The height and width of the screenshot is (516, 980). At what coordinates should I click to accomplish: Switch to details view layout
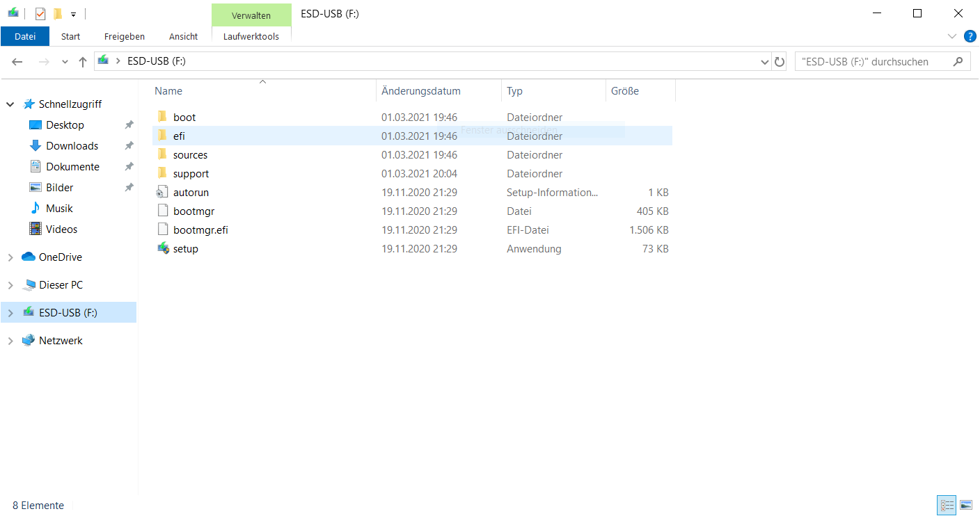tap(947, 506)
